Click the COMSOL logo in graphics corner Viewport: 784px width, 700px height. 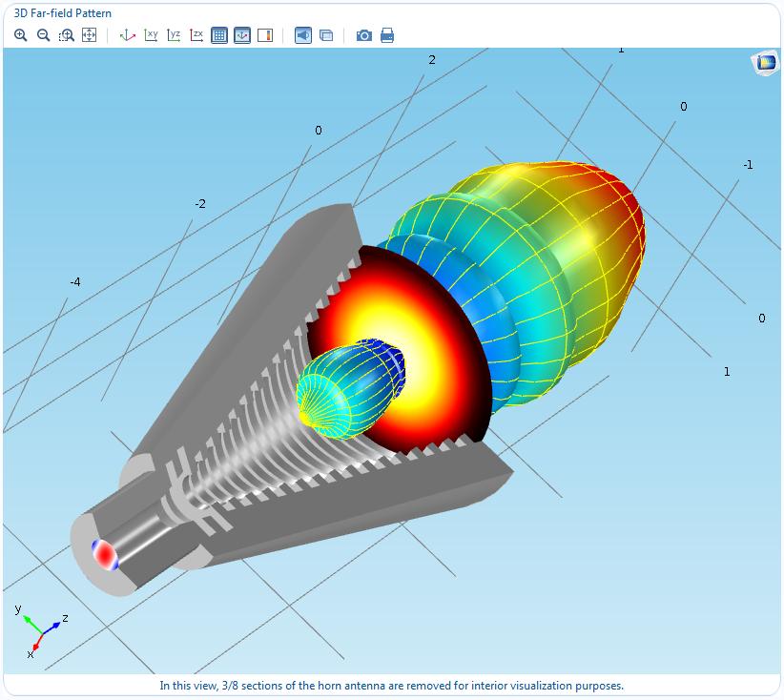click(x=766, y=63)
